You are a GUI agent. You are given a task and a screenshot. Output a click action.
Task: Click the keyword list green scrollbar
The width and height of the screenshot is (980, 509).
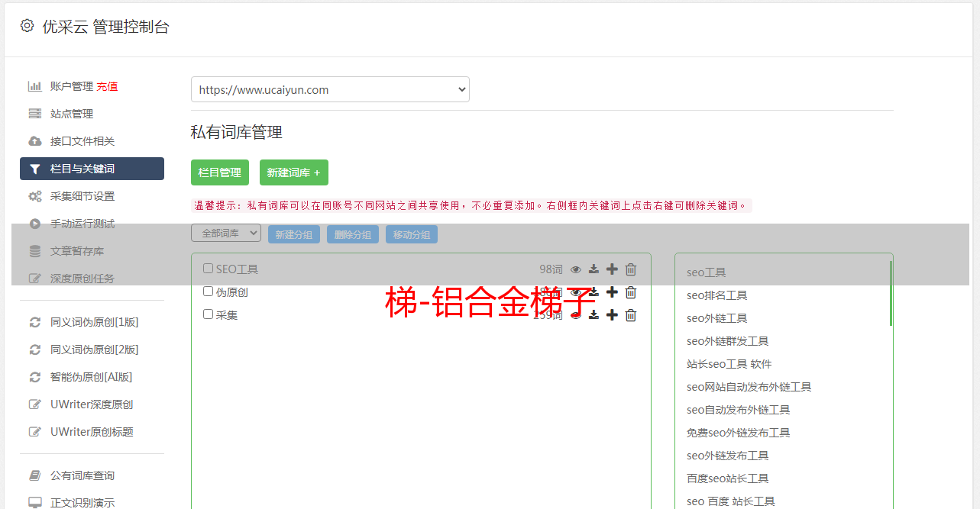click(x=891, y=293)
